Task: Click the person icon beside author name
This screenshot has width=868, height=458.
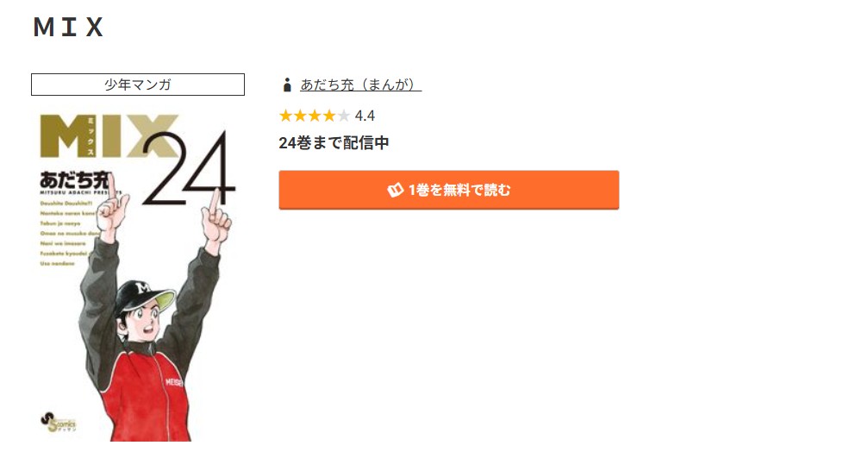Action: click(287, 85)
